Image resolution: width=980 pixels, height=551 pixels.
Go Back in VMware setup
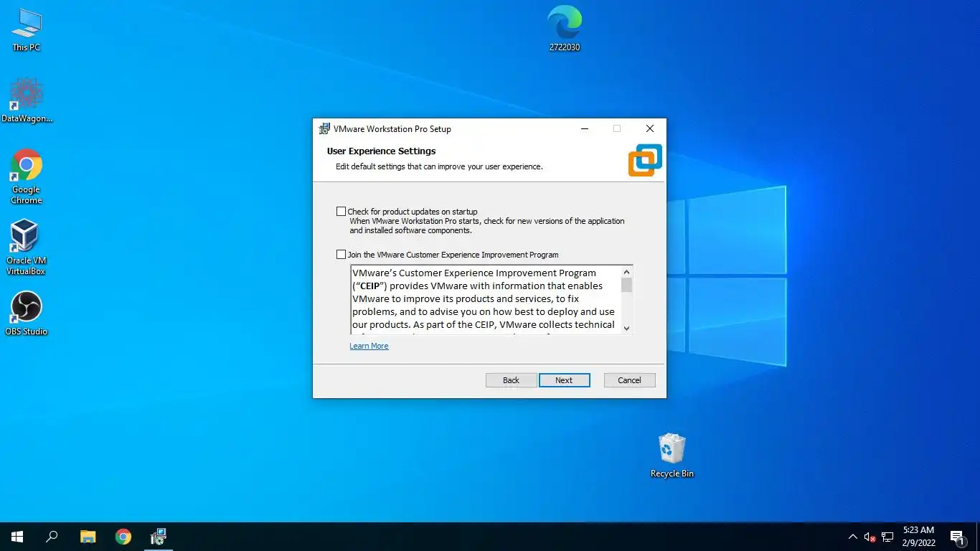tap(511, 380)
